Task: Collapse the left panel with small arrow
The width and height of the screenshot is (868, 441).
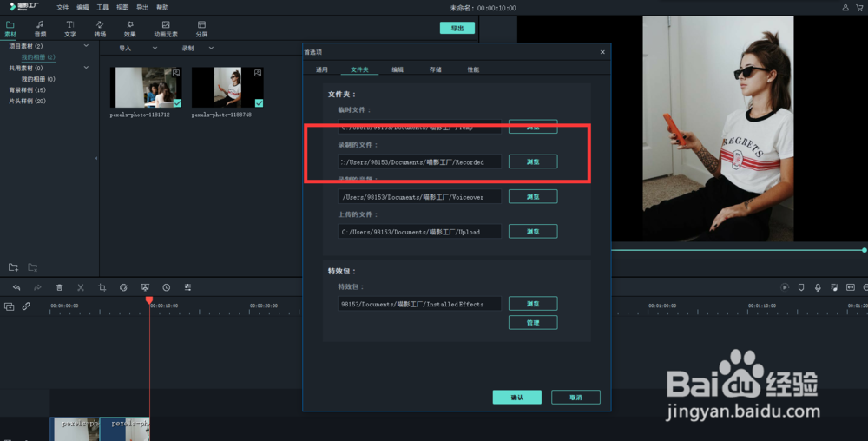Action: [96, 158]
